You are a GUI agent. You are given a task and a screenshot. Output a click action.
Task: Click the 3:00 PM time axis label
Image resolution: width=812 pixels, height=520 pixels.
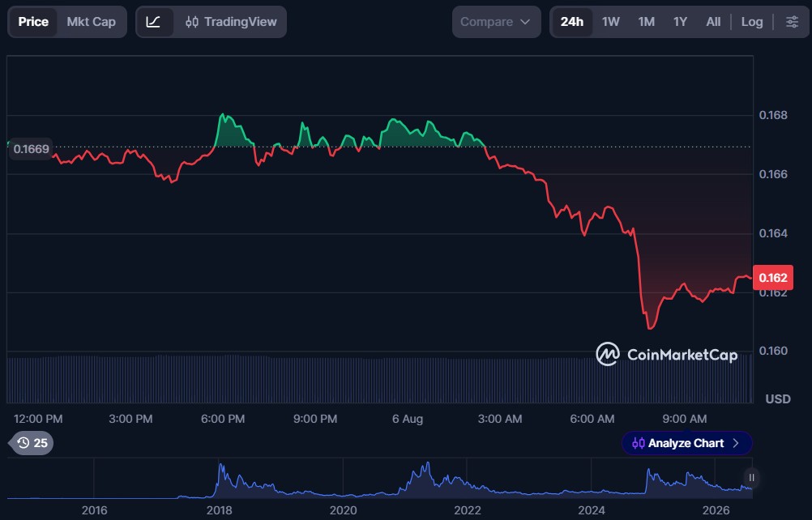[130, 419]
